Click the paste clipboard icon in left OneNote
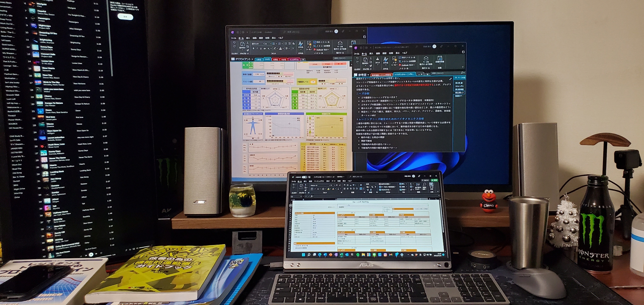Viewport: 644px width, 305px height. tap(242, 44)
